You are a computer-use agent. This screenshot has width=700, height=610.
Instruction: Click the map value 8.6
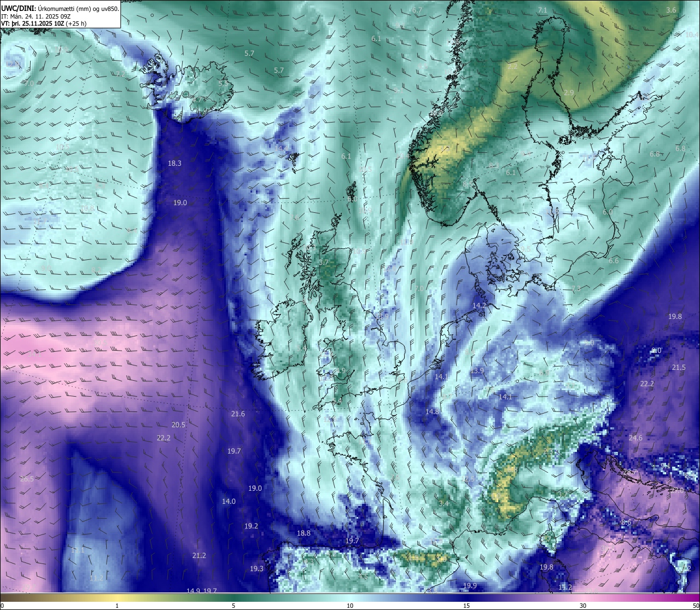click(x=627, y=522)
